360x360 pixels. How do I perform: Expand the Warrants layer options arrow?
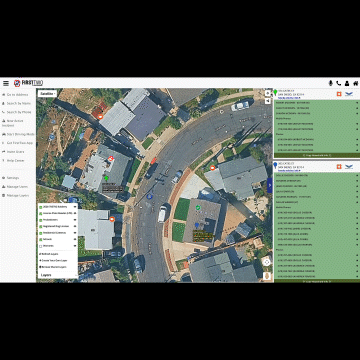pos(75,246)
